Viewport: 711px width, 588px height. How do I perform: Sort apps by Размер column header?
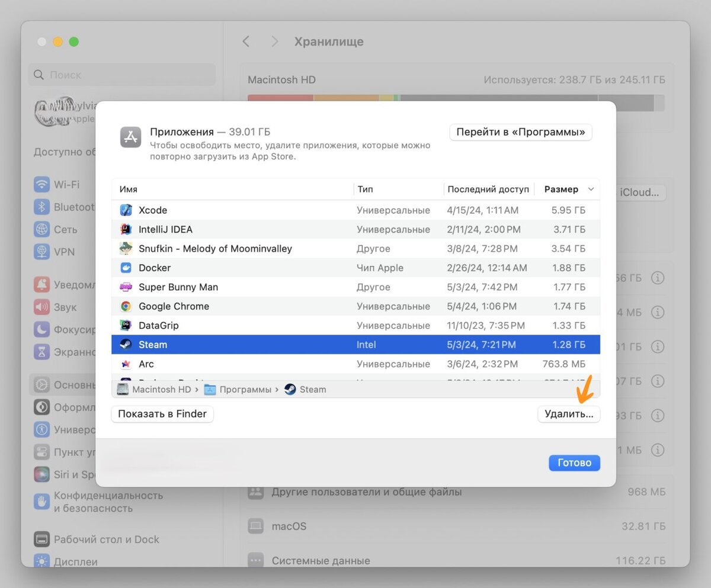(x=561, y=189)
